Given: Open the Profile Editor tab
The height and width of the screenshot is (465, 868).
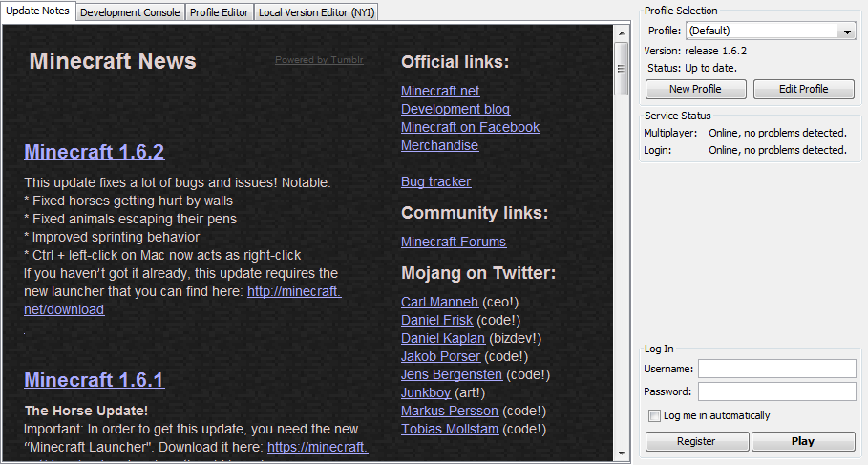Looking at the screenshot, I should 220,12.
